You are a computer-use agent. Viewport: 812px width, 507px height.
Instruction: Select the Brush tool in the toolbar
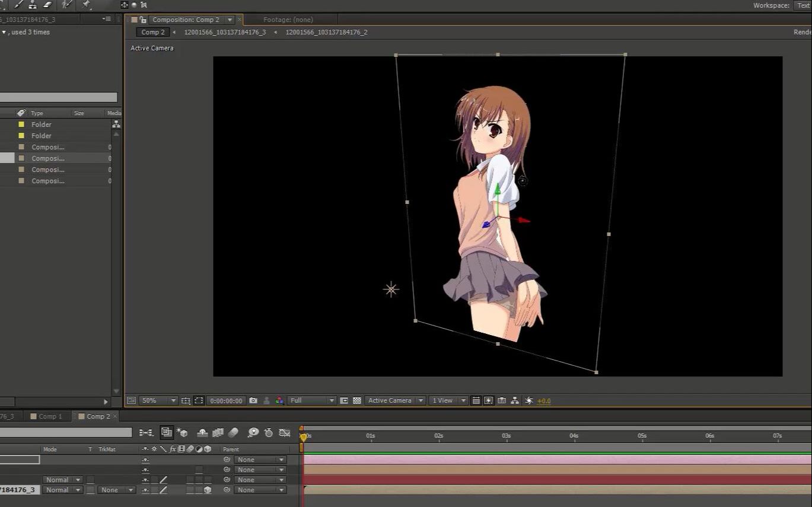(19, 4)
